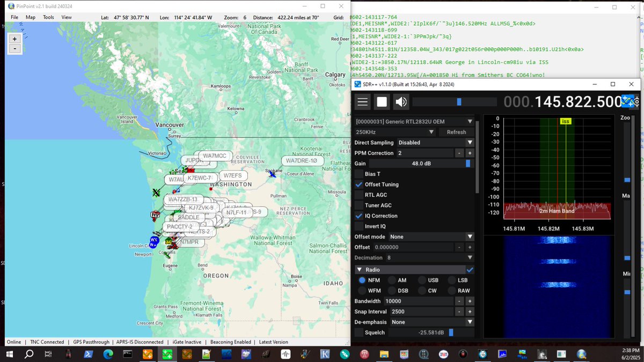644x362 pixels.
Task: Open the De-emphasis dropdown
Action: (432, 322)
